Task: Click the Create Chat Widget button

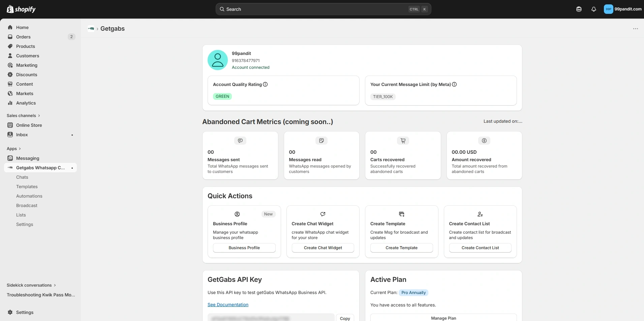Action: [323, 247]
